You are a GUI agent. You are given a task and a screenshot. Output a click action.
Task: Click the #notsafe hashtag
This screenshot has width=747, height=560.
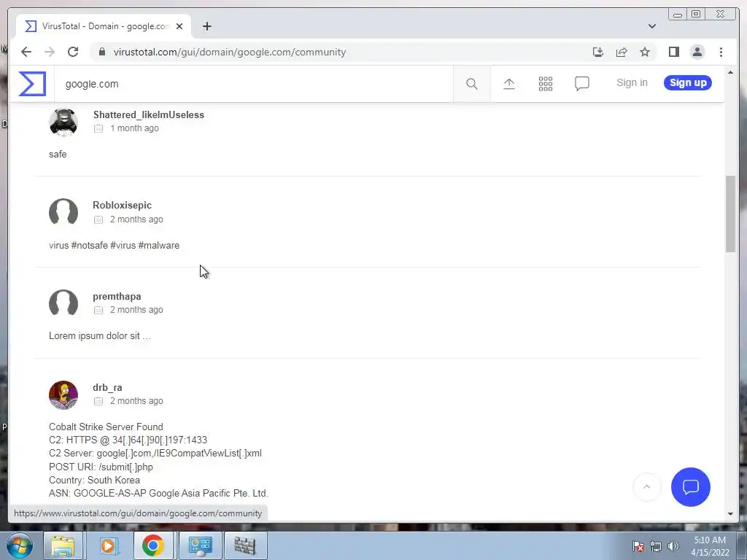click(x=90, y=245)
